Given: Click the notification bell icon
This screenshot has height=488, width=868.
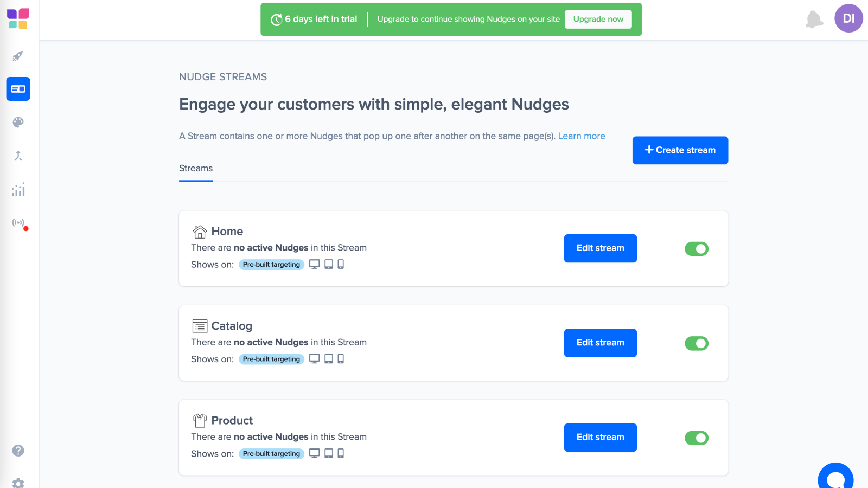Looking at the screenshot, I should 814,18.
